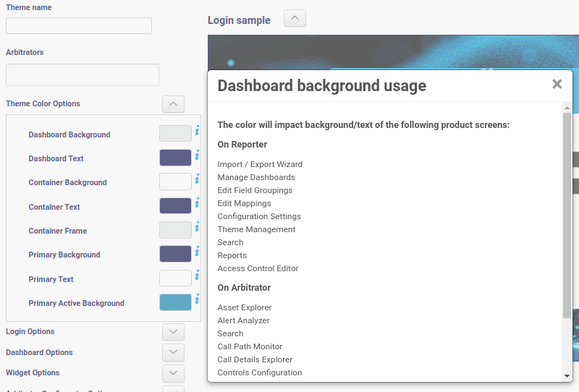Viewport: 579px width, 392px height.
Task: Click info icon beside Primary Text
Action: pyautogui.click(x=197, y=276)
